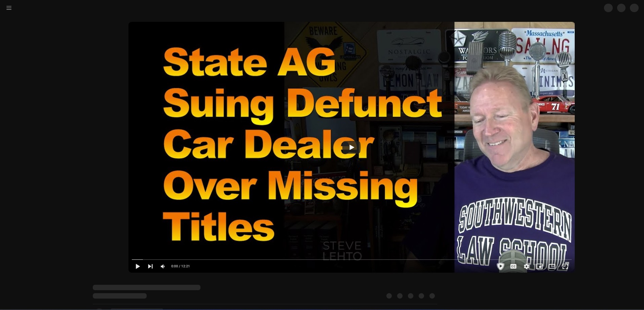Click the play button in player controls
This screenshot has height=310, width=644.
point(138,266)
